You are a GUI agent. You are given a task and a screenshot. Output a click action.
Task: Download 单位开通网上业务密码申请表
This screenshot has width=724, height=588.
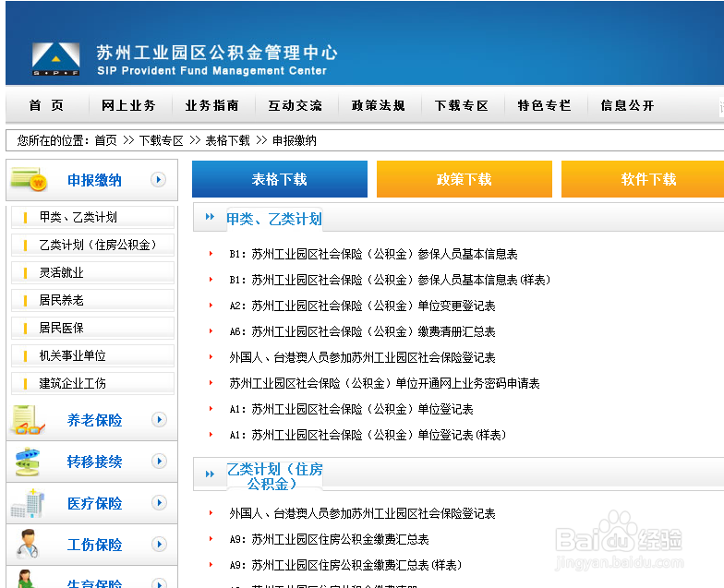click(x=384, y=383)
